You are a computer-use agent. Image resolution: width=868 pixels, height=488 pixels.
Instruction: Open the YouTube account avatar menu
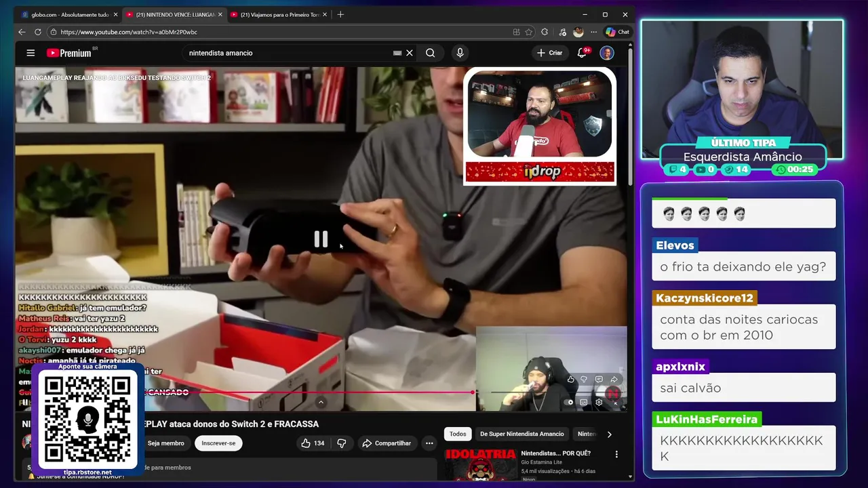click(x=607, y=53)
